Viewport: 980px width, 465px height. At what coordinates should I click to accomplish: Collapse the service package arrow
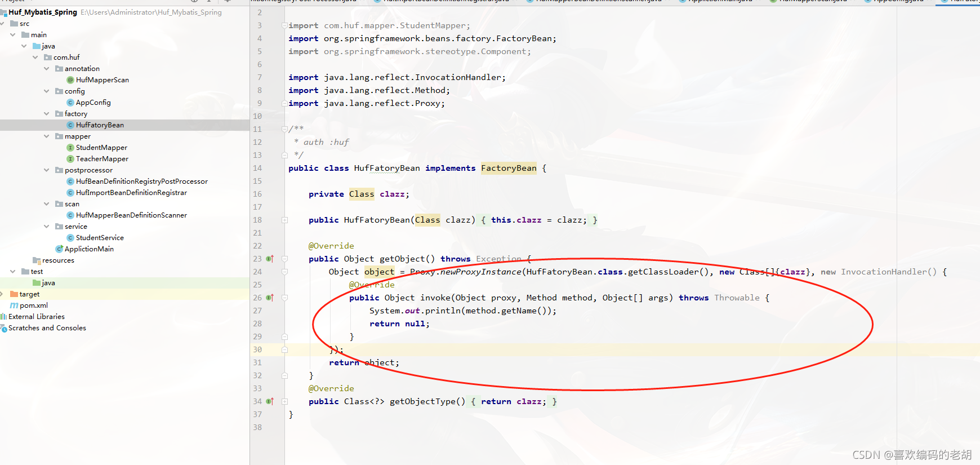coord(47,227)
